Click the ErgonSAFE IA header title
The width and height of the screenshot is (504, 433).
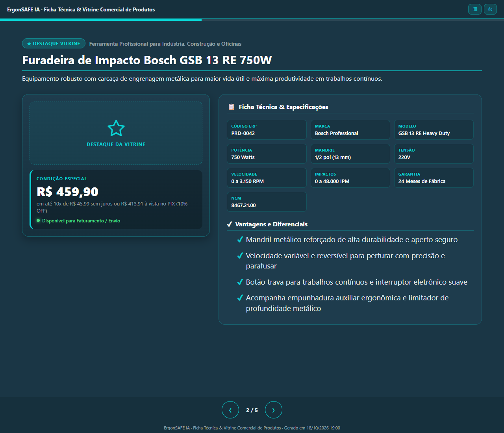coord(81,9)
